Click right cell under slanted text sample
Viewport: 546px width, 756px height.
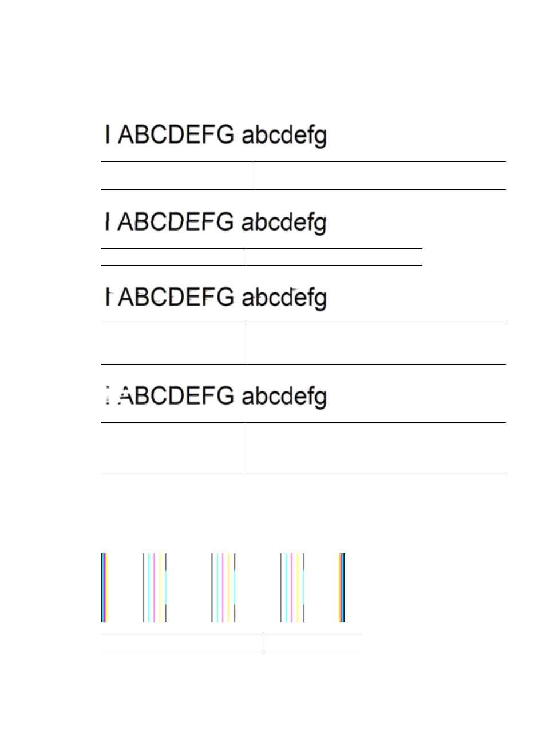[x=335, y=257]
